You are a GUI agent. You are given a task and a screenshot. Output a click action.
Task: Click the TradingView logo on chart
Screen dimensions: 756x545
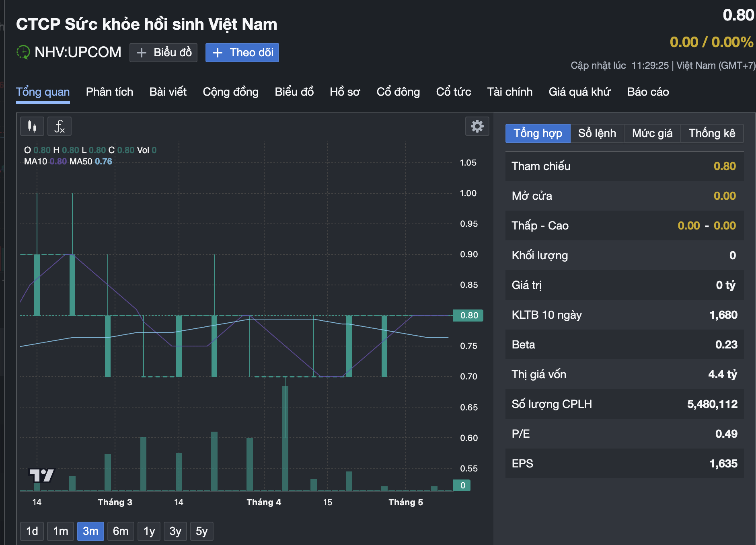[x=41, y=475]
